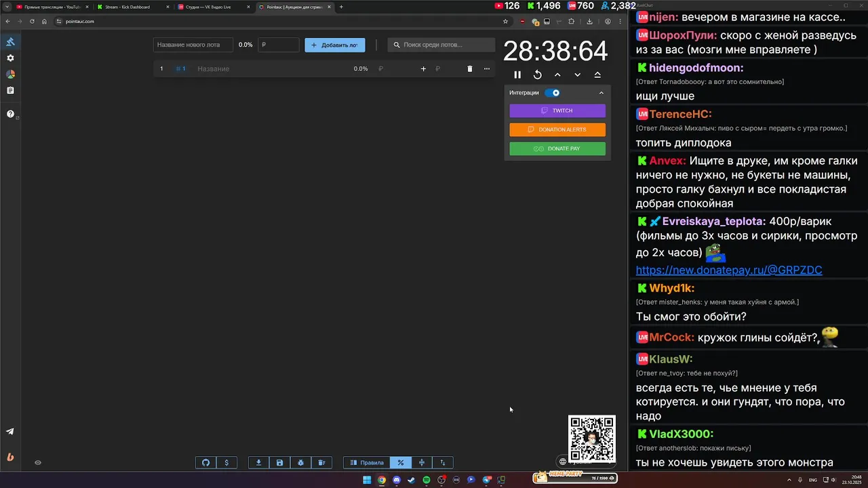
Task: Connect the Twitch integration
Action: (x=557, y=110)
